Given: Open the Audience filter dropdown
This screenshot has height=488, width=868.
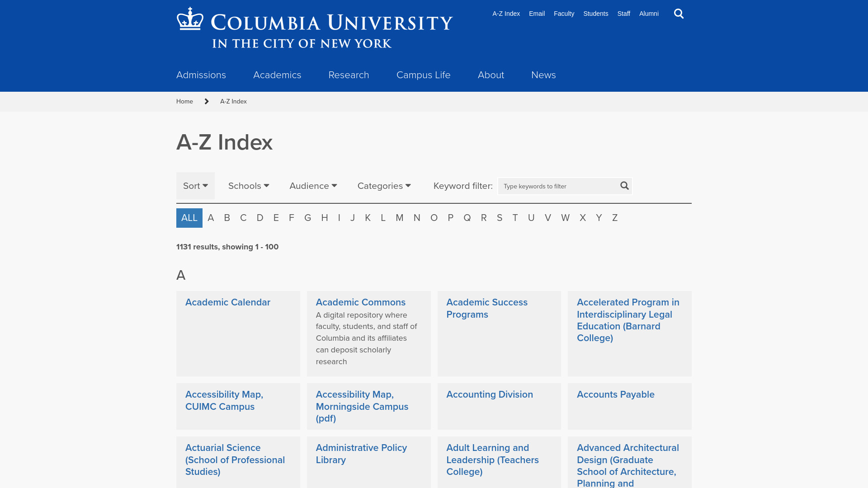Looking at the screenshot, I should click(313, 186).
